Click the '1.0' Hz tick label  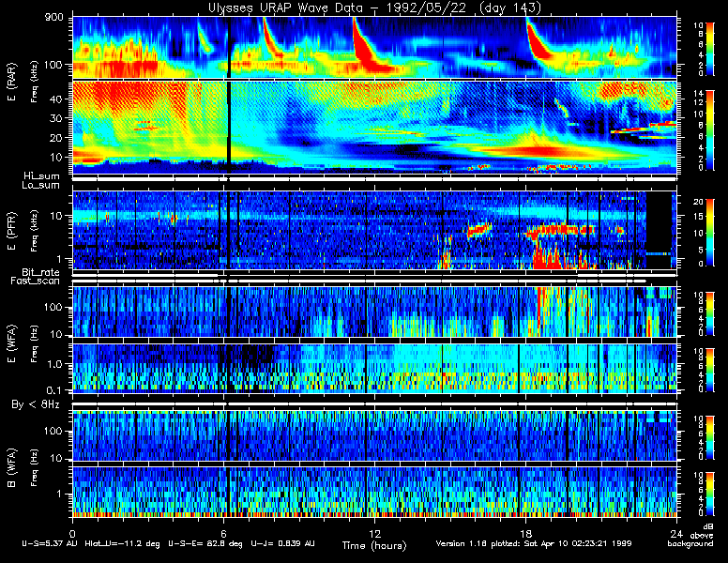click(x=53, y=364)
